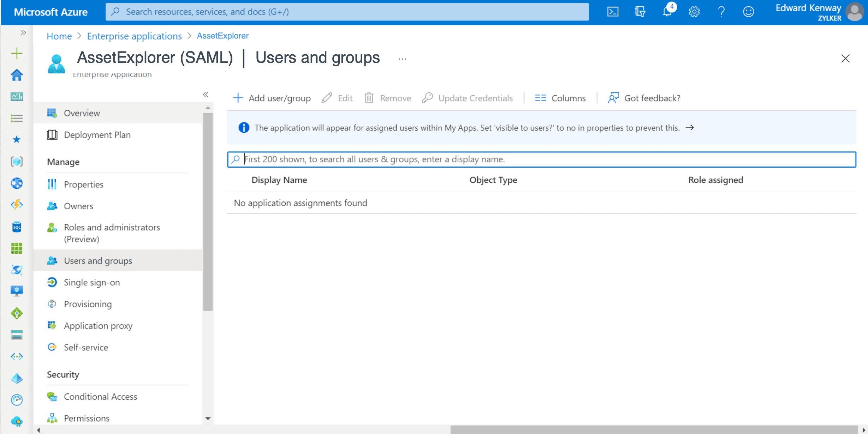
Task: Click the Columns toolbar button
Action: tap(560, 98)
